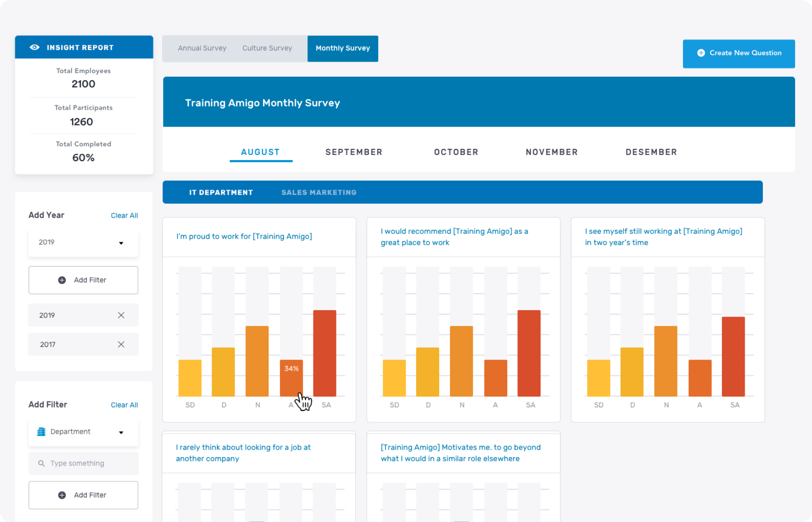Click the SA bar in proud-to-work chart
This screenshot has width=812, height=522.
[325, 353]
